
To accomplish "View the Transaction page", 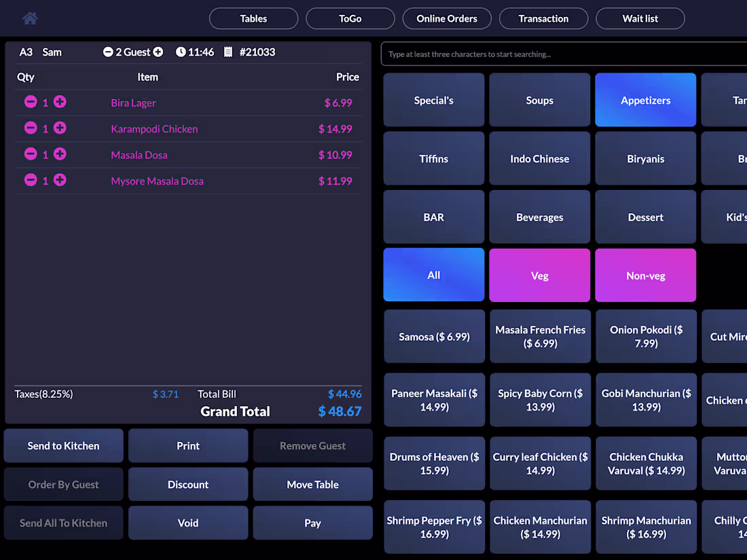I will click(x=543, y=18).
